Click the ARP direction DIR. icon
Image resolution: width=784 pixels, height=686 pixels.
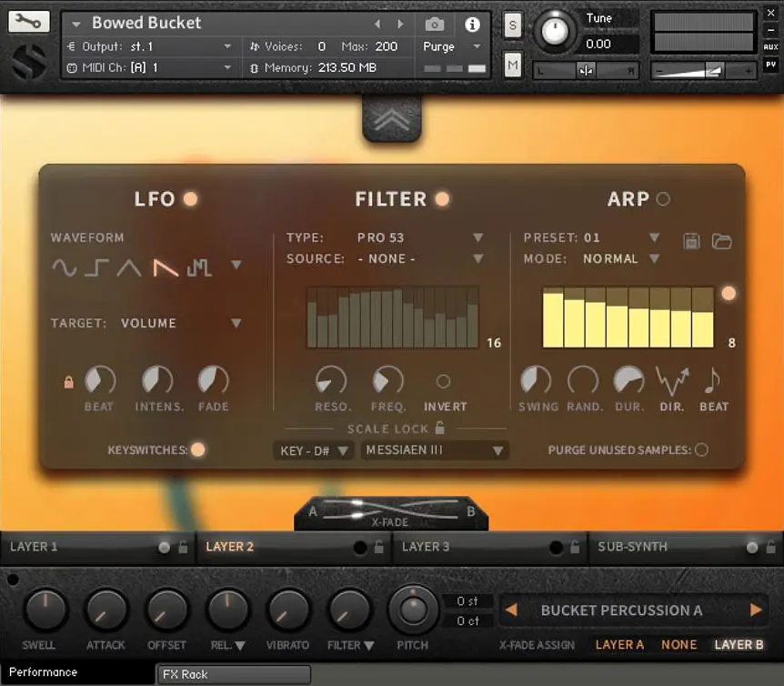point(672,381)
